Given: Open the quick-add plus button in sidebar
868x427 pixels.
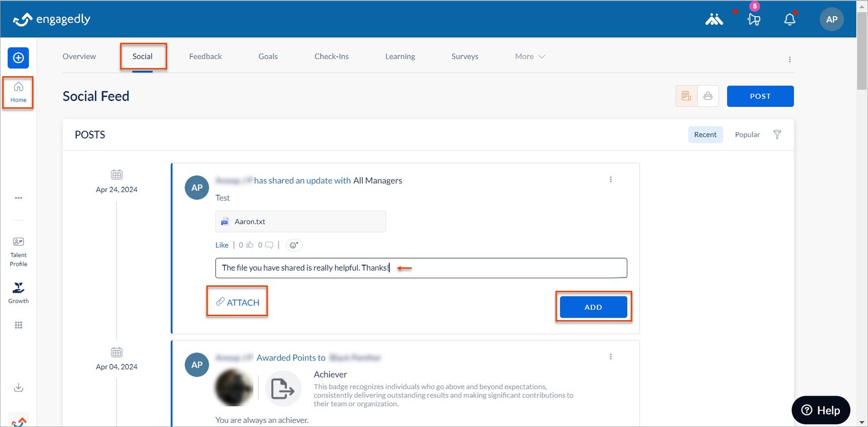Looking at the screenshot, I should point(18,58).
